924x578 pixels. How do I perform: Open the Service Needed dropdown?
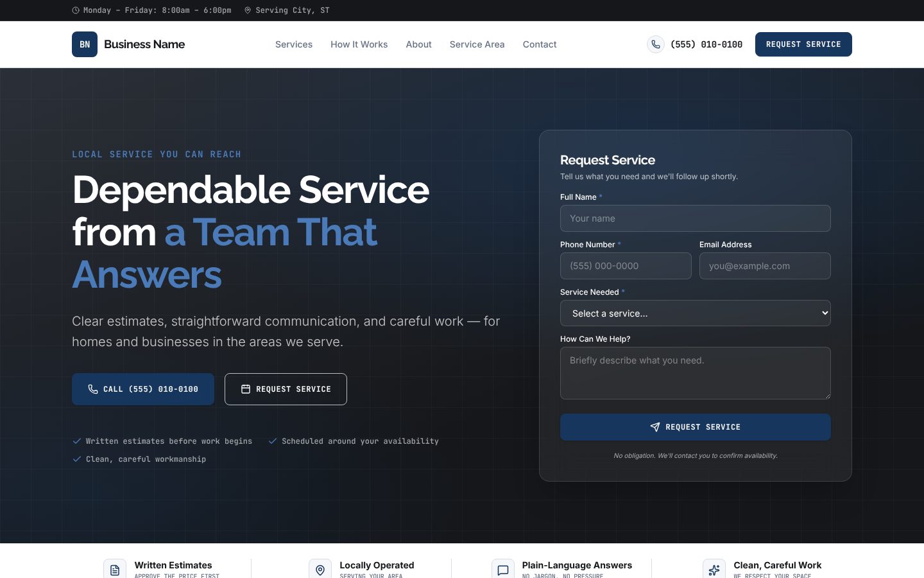(x=696, y=313)
